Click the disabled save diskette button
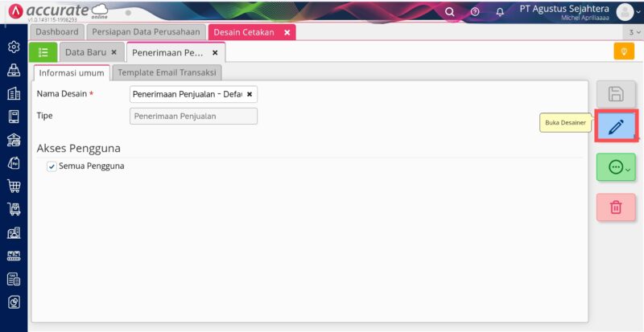644x332 pixels. point(616,94)
